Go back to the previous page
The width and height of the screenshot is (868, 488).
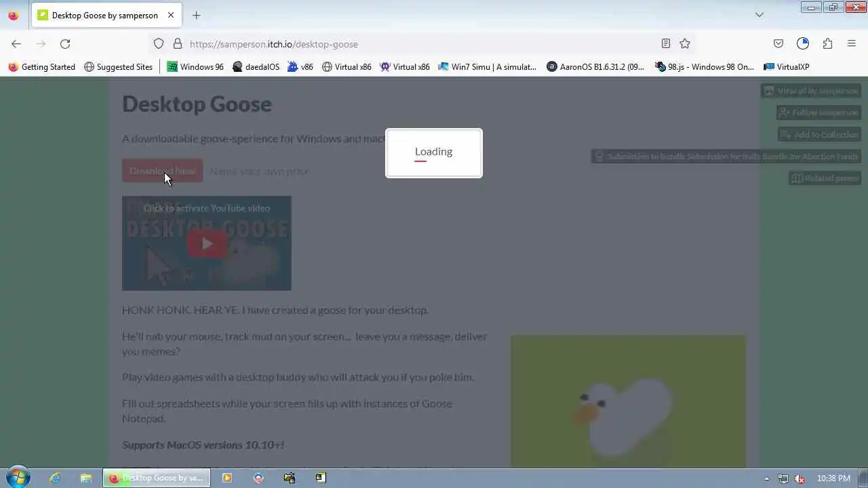[x=16, y=43]
